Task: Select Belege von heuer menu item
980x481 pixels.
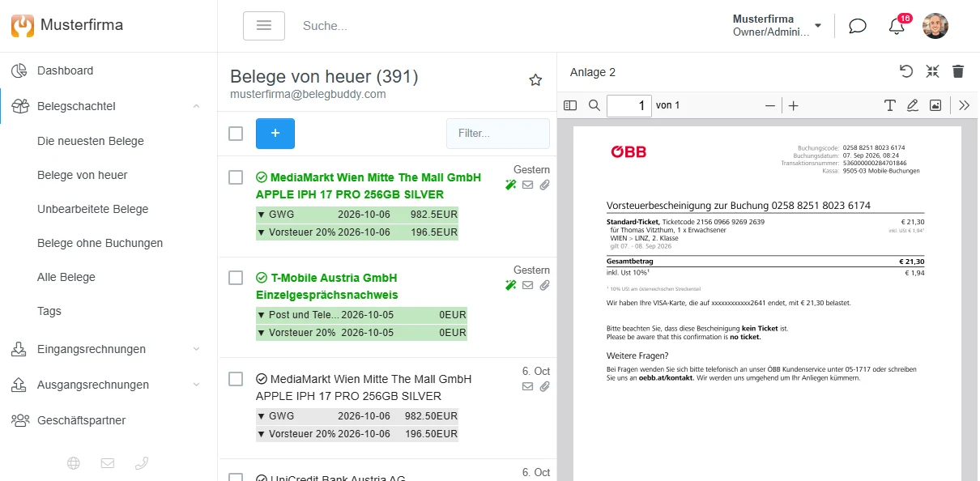Action: 83,175
